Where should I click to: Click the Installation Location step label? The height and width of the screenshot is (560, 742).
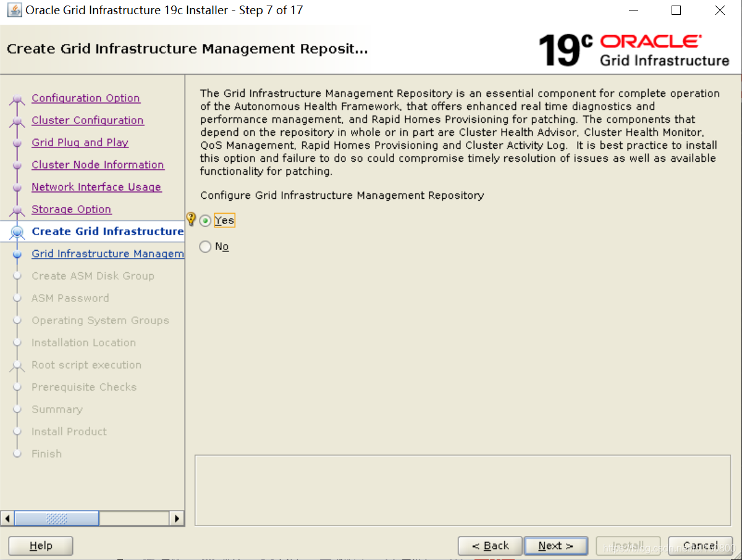tap(84, 343)
